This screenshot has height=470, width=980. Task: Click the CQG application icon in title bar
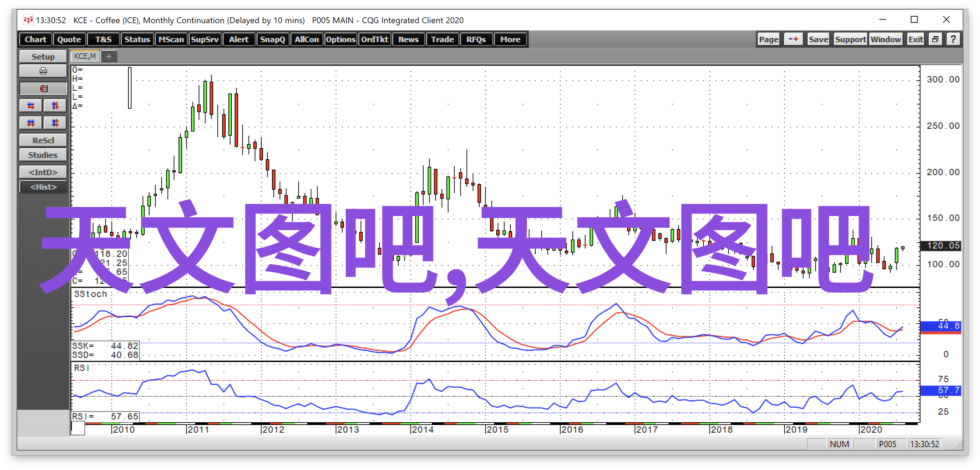(28, 20)
